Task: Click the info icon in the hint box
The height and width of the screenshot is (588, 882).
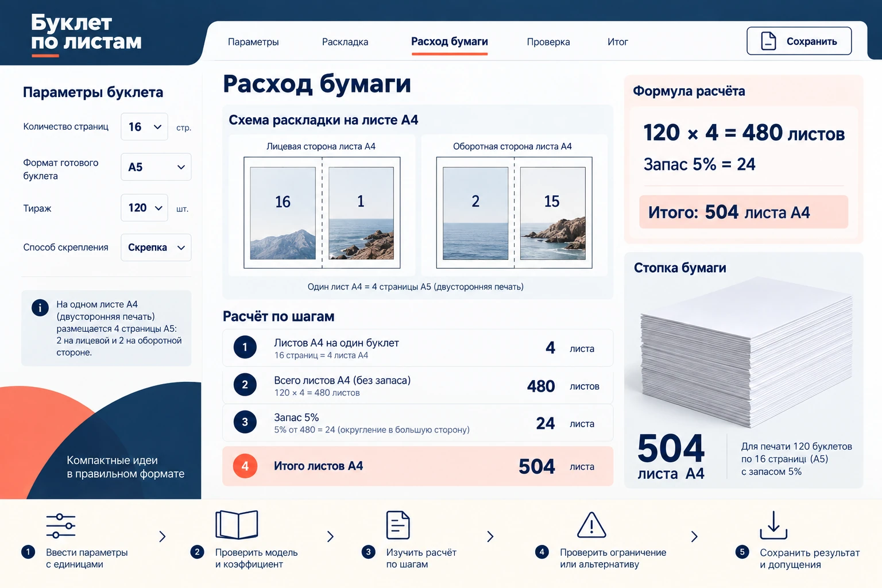Action: tap(40, 308)
